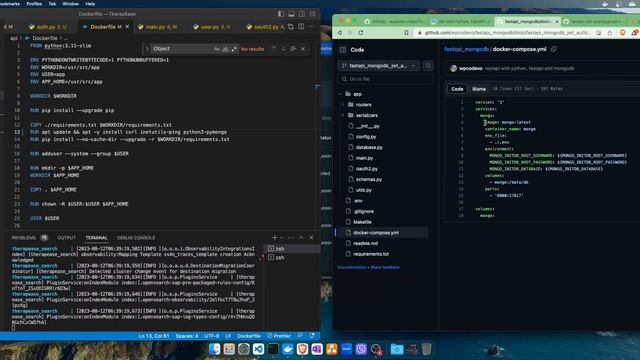Open the OUTPUT panel tab

tap(67, 238)
